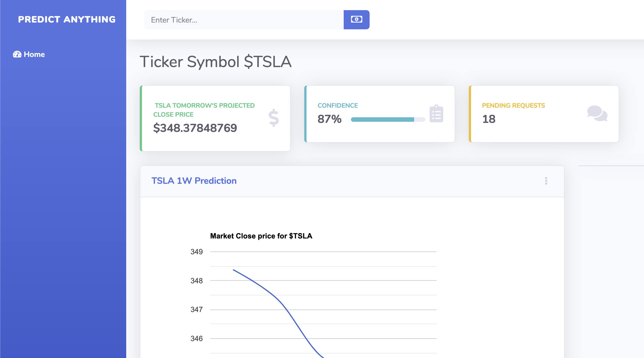The image size is (644, 358).
Task: Open the Home sidebar link
Action: click(34, 54)
